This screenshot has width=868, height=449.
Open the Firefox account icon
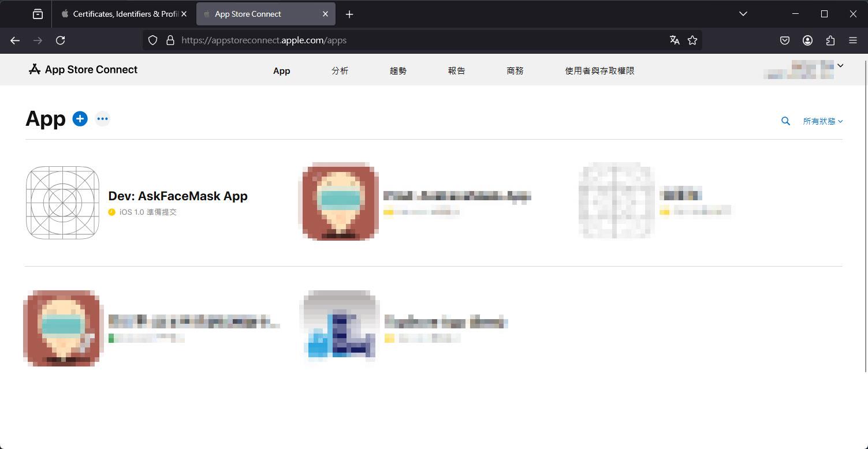pyautogui.click(x=808, y=40)
